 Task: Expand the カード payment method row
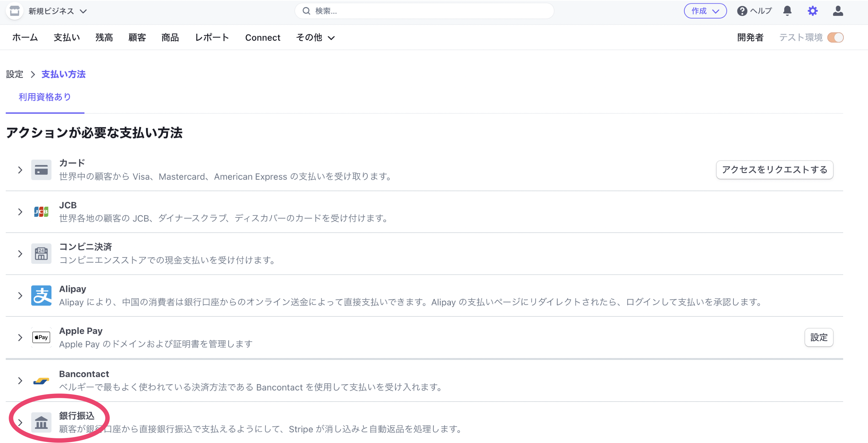[x=20, y=170]
